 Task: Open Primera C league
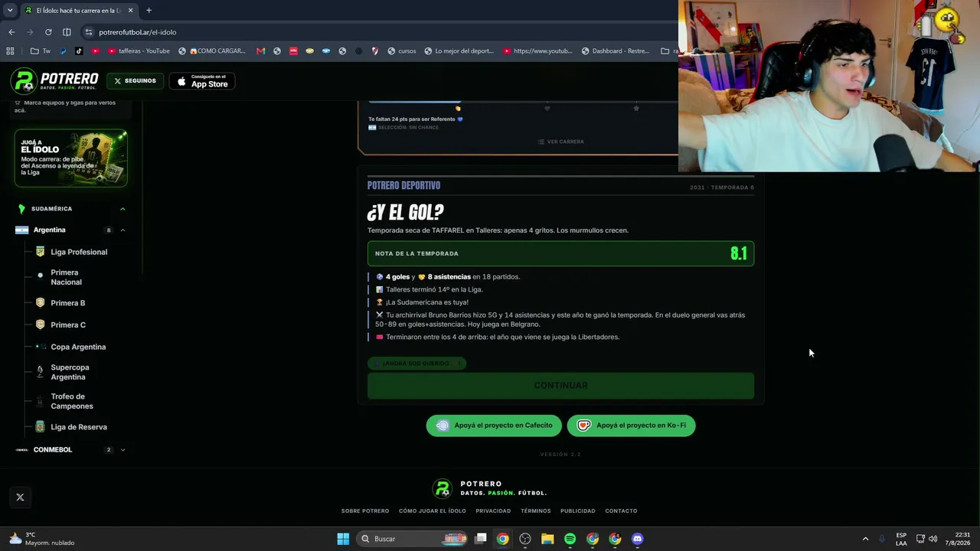(68, 325)
